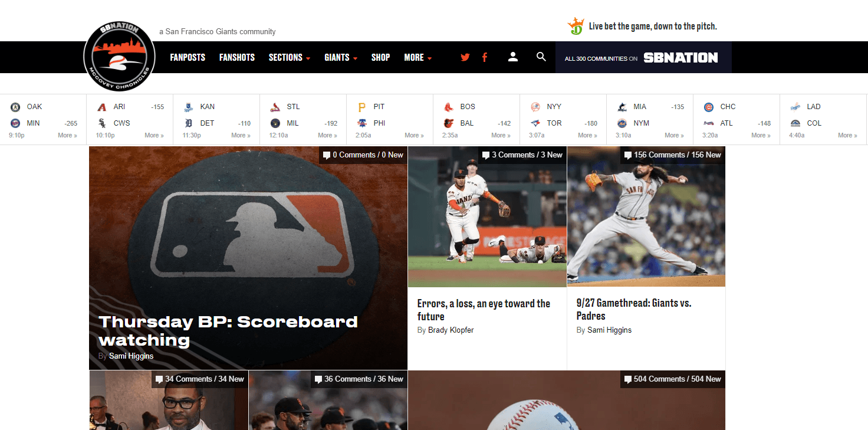Click the Philadelphia Phillies logo
The image size is (868, 430).
point(362,123)
